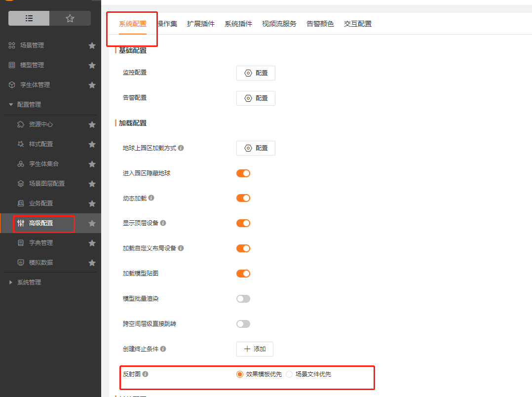Disable 进入园区隐藏地球 switch
The height and width of the screenshot is (397, 532).
pyautogui.click(x=243, y=173)
